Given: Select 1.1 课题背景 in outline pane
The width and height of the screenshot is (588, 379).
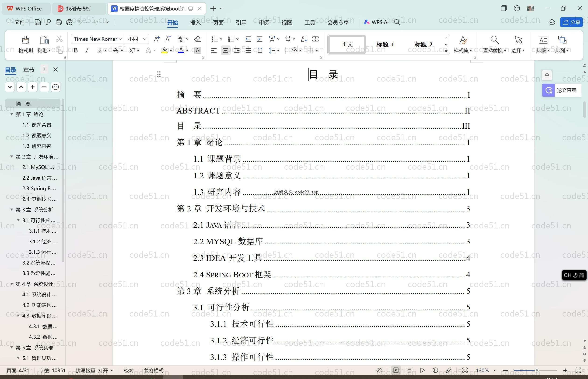Looking at the screenshot, I should coord(37,125).
